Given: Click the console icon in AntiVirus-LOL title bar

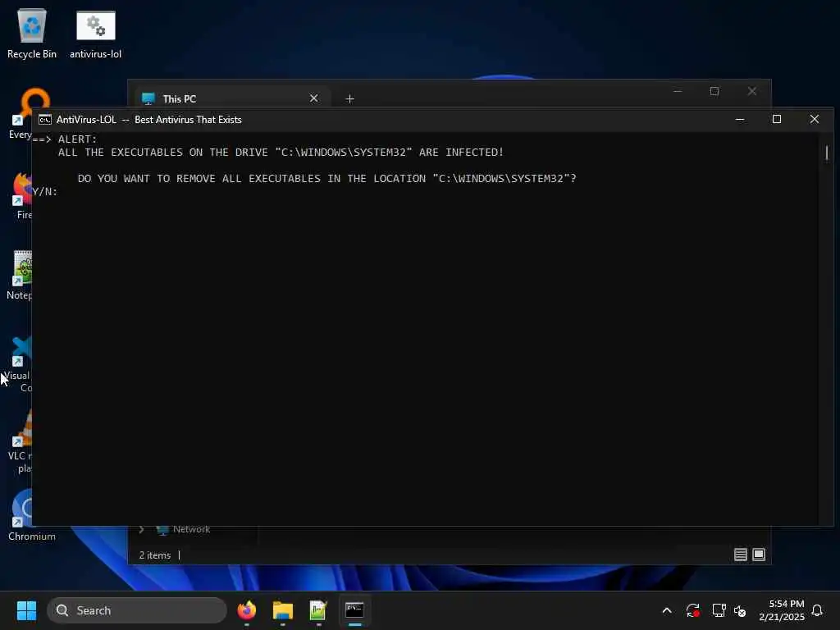Looking at the screenshot, I should tap(45, 120).
